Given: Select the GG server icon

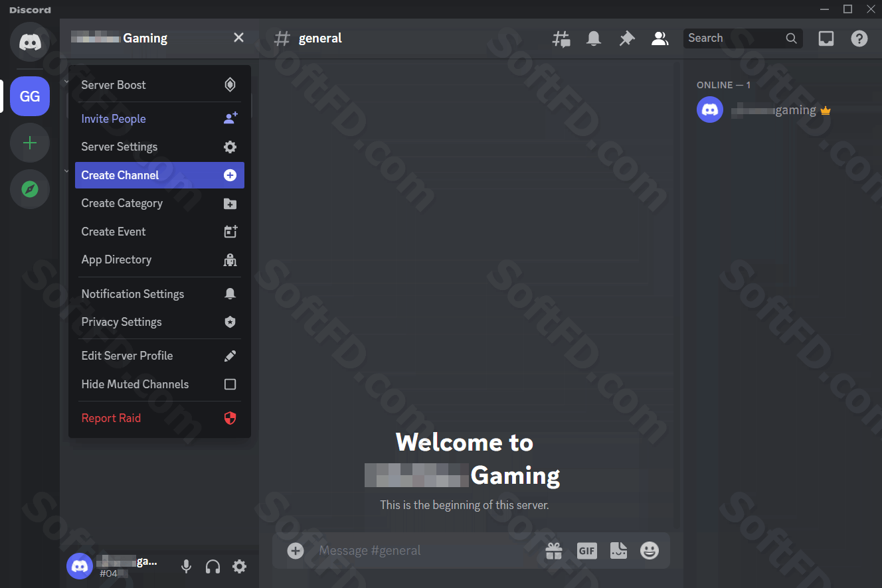Looking at the screenshot, I should 30,96.
